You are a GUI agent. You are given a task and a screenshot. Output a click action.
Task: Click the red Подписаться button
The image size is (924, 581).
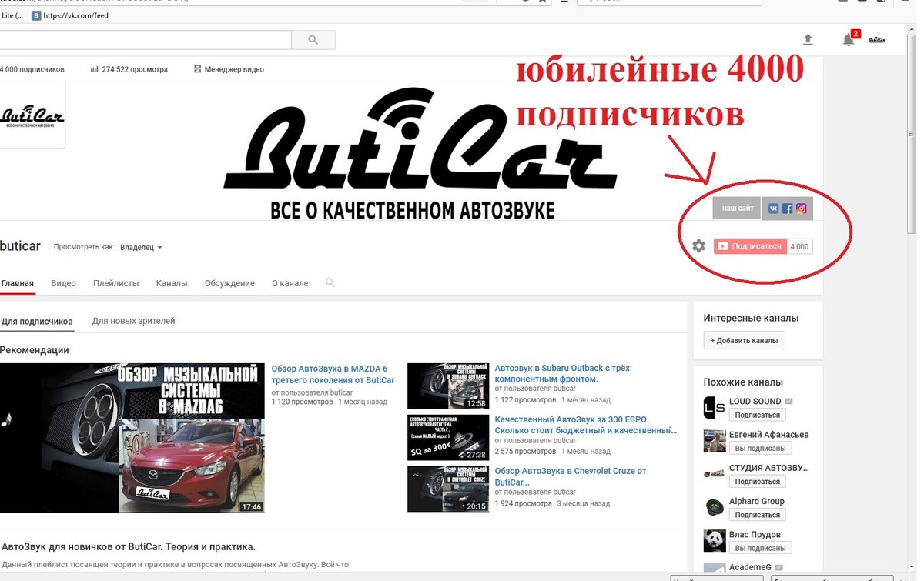750,246
